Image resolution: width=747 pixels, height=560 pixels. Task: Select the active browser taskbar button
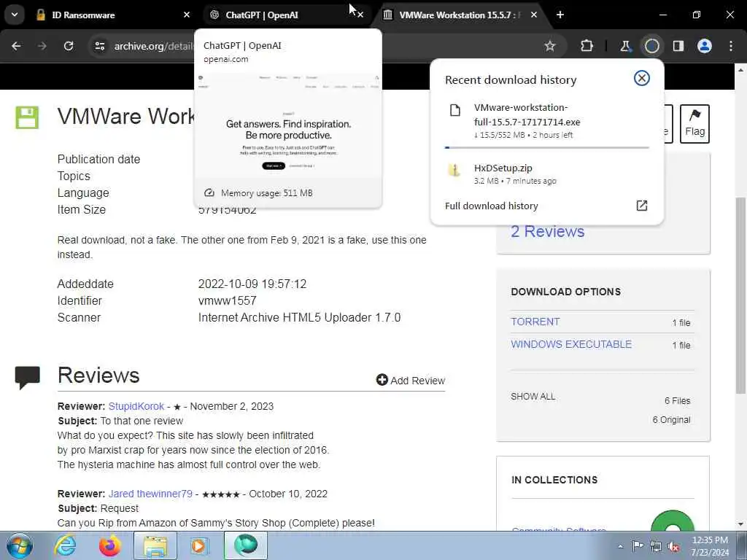[x=245, y=545]
